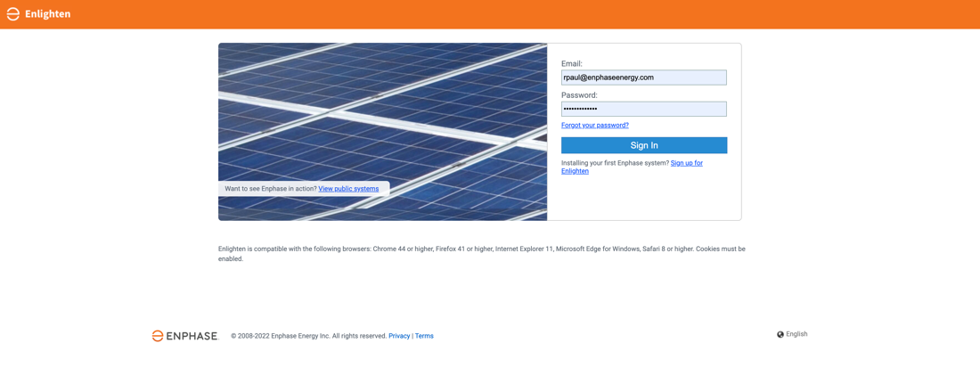
Task: Focus the Password input field
Action: [643, 109]
